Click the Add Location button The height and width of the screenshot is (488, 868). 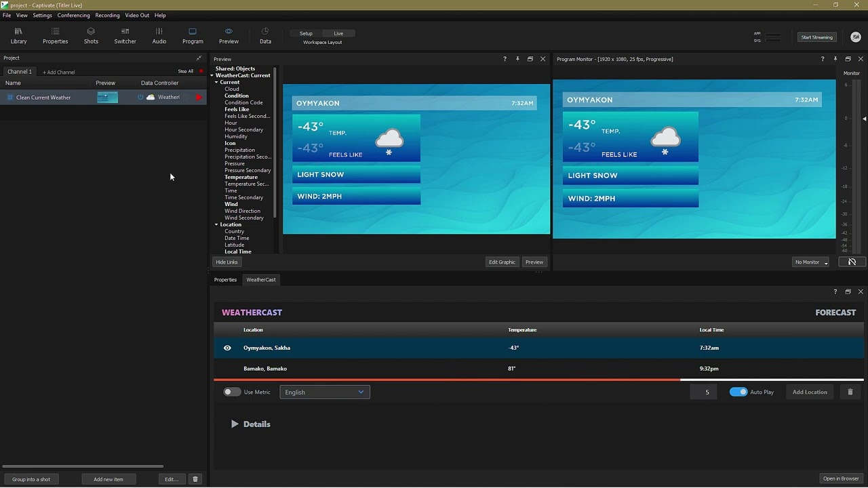810,392
